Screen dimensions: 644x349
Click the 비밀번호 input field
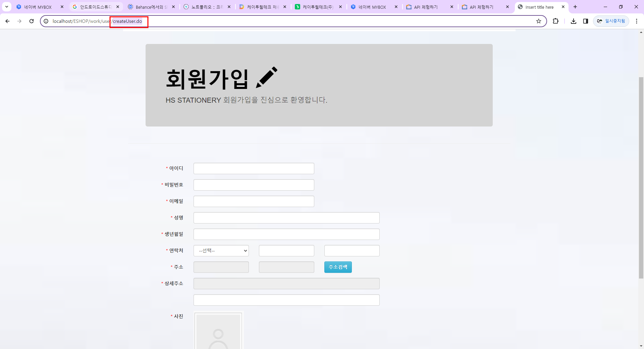pyautogui.click(x=254, y=185)
